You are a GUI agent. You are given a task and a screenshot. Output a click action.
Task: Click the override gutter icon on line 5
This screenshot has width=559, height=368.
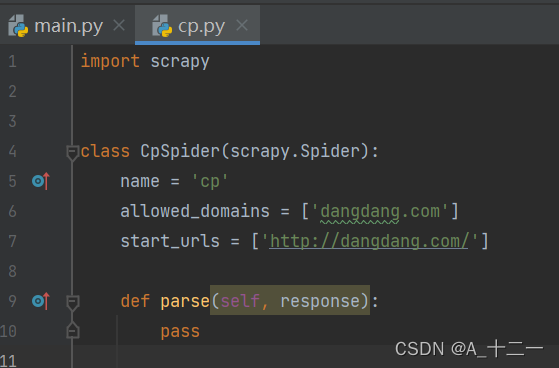point(41,181)
